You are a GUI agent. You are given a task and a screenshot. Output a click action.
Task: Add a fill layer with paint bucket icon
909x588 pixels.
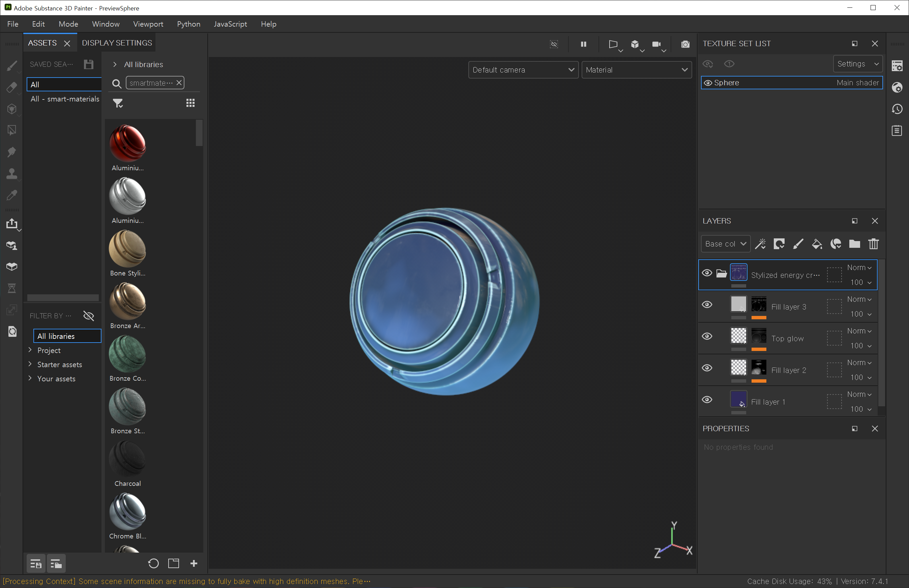[817, 244]
